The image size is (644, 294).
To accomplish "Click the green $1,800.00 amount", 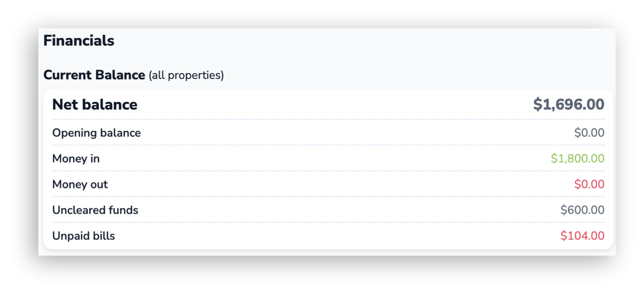I will click(x=577, y=158).
